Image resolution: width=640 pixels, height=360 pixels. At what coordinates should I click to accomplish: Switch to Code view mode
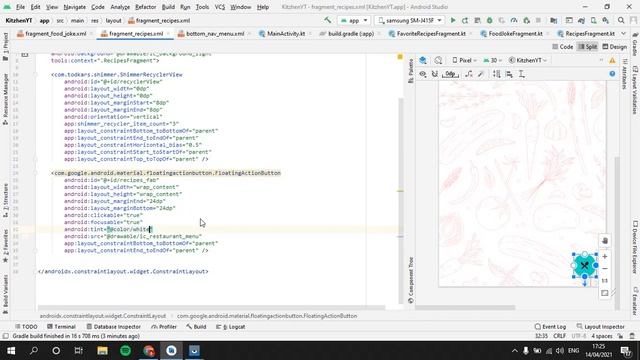pyautogui.click(x=563, y=47)
